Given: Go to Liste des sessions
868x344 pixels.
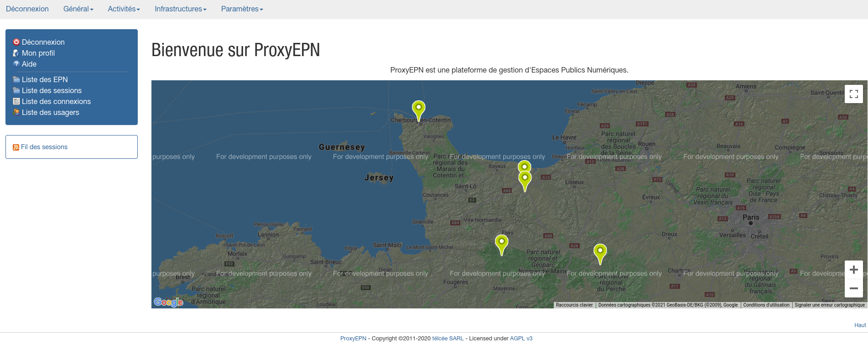Looking at the screenshot, I should (x=52, y=90).
